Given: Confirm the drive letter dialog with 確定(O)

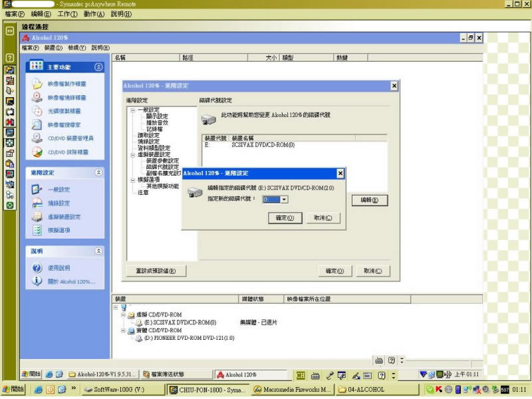Looking at the screenshot, I should [x=285, y=218].
